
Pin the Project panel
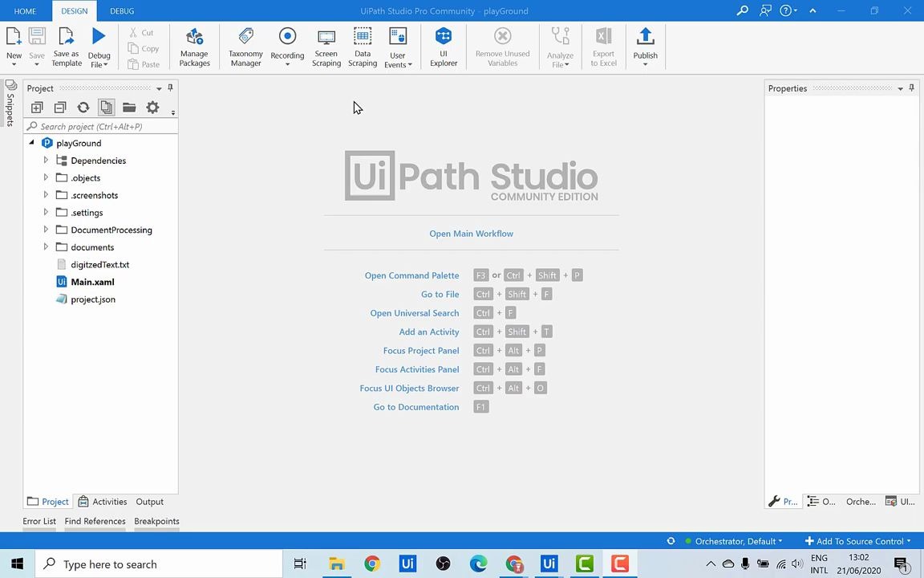point(170,88)
